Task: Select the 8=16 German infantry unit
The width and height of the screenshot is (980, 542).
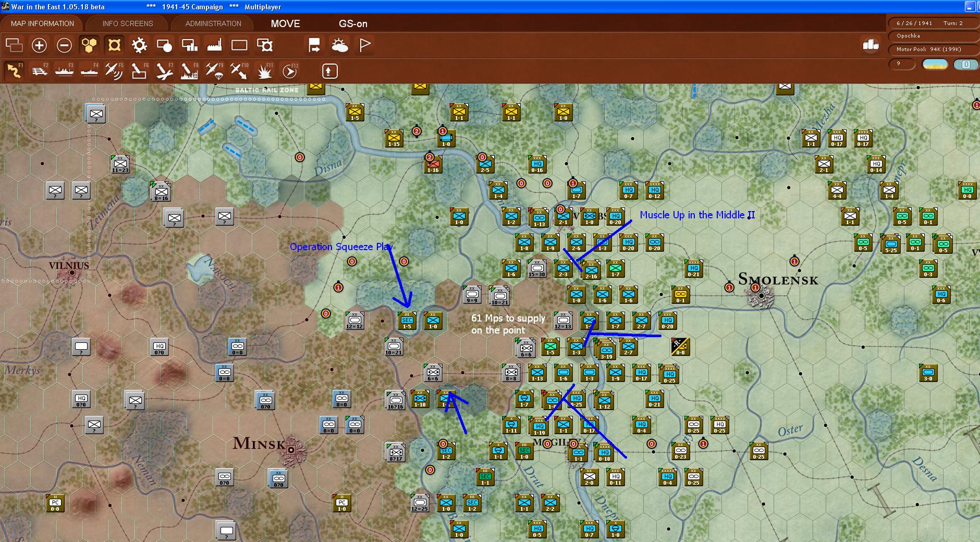Action: point(161,192)
